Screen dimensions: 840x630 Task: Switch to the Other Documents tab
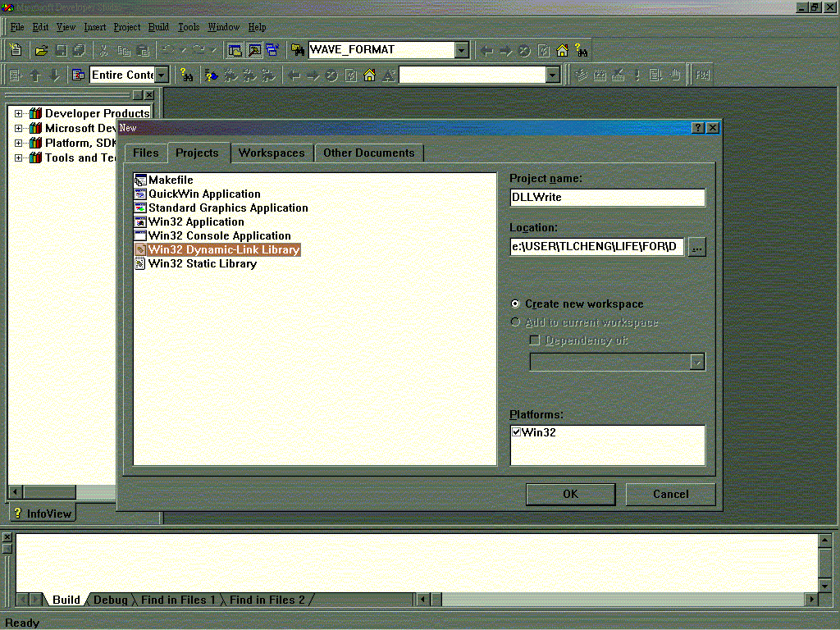[369, 153]
